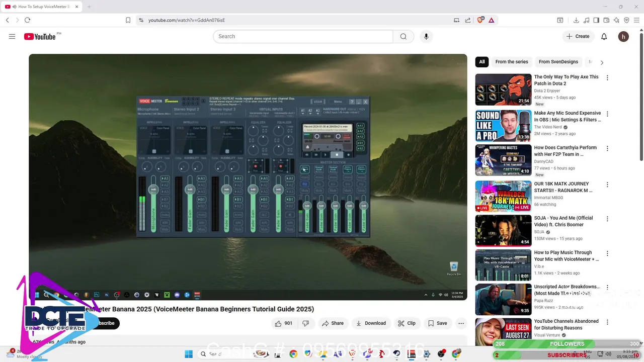Click the record button of the cassette recorder in the video
This screenshot has height=362, width=644.
coord(348,155)
